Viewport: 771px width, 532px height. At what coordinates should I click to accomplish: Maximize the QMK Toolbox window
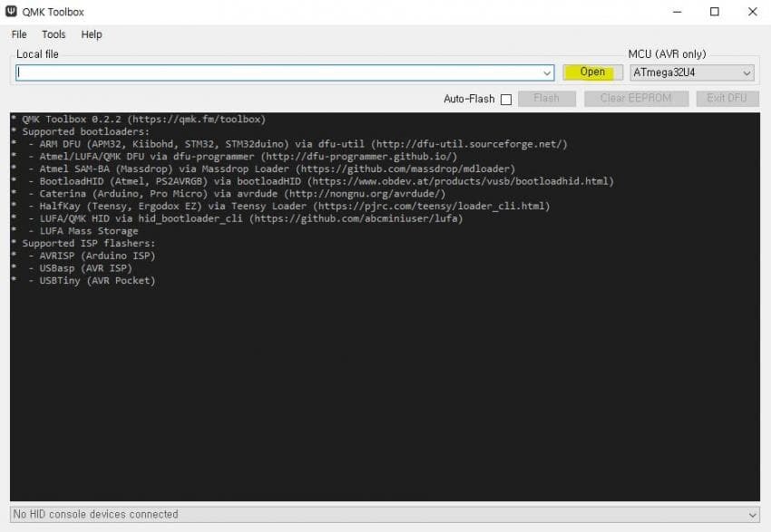pos(715,12)
